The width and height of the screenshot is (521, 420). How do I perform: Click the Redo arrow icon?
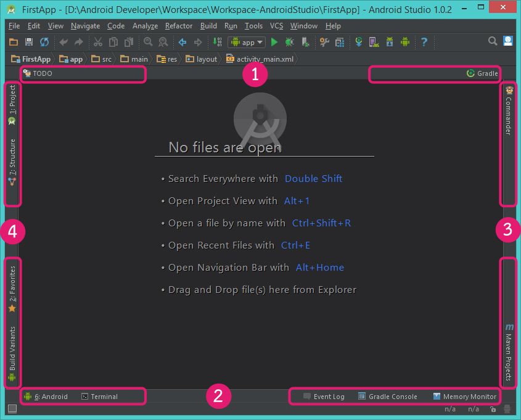click(x=79, y=42)
